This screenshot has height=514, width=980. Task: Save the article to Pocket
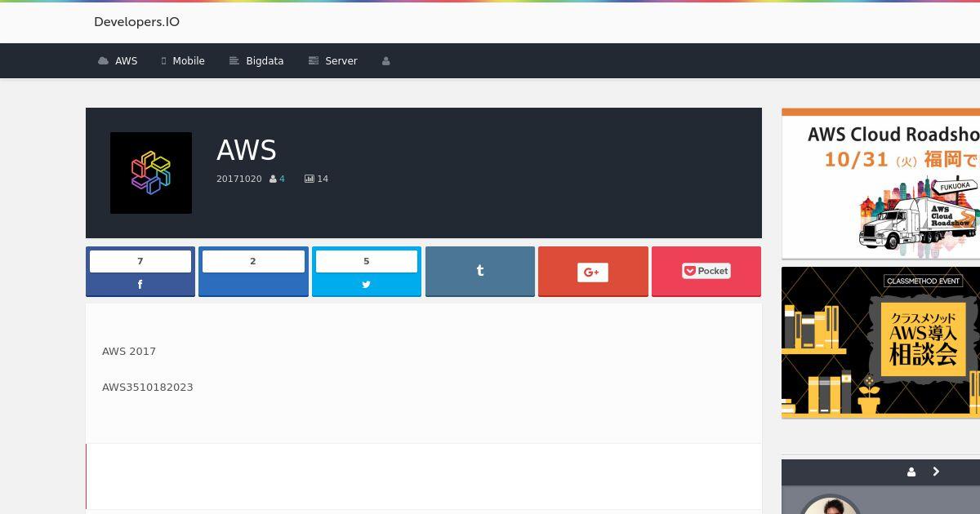tap(706, 272)
